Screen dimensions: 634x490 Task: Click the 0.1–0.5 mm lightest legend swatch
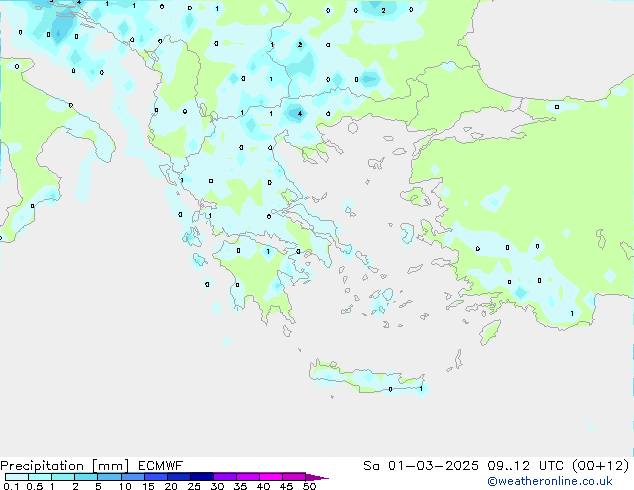point(17,477)
